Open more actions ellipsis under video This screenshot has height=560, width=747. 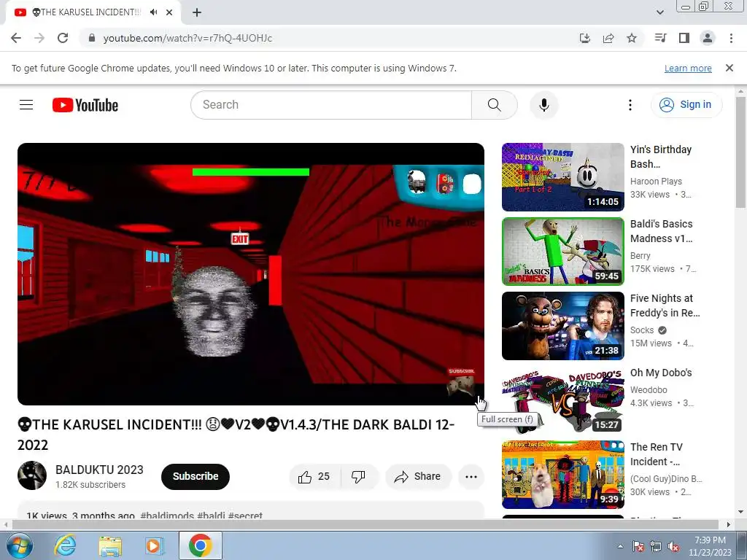click(471, 477)
